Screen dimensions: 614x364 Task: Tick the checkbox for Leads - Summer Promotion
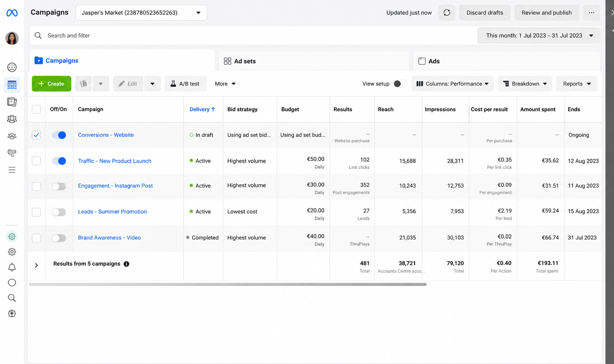click(36, 212)
